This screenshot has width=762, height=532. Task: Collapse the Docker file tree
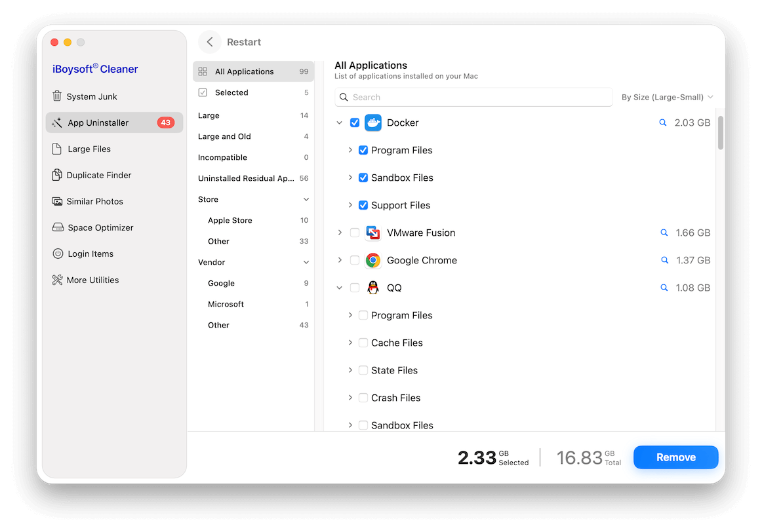point(340,123)
